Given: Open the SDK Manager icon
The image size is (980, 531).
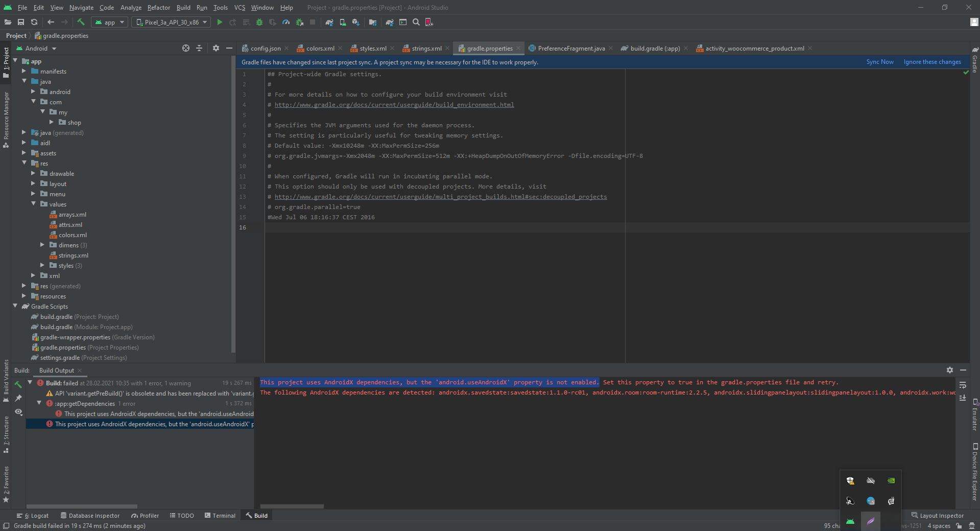Looking at the screenshot, I should (356, 22).
